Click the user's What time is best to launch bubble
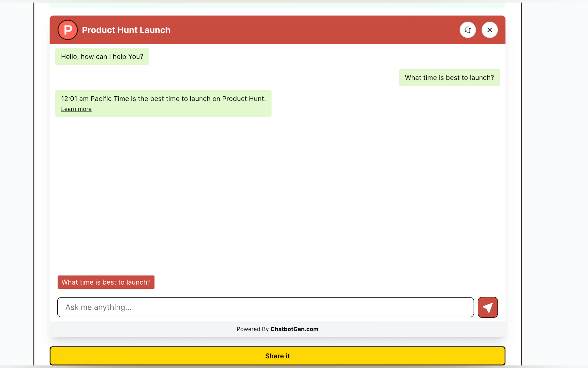Viewport: 588px width, 368px height. tap(449, 78)
